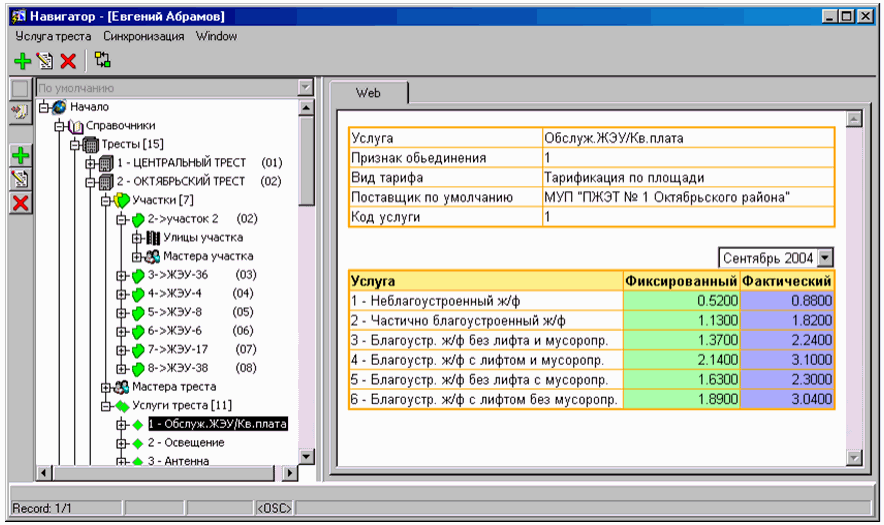Open the Сентябрь 2004 month dropdown
Viewport: 884px width, 525px height.
point(825,258)
